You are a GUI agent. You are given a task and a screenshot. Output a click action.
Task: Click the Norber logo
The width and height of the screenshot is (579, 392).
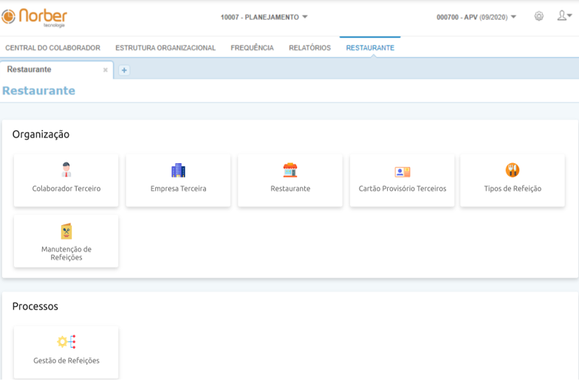[35, 16]
